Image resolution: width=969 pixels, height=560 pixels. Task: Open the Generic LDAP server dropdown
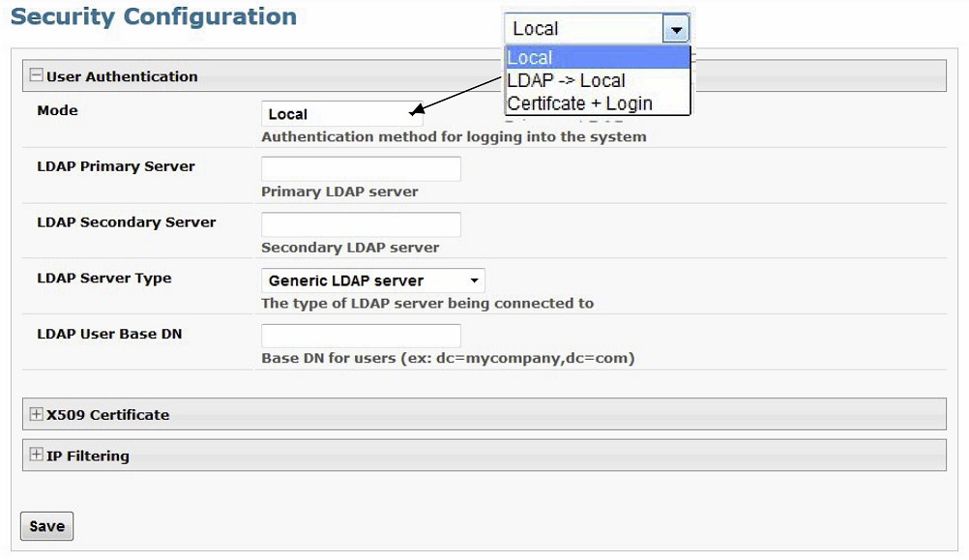tap(372, 280)
